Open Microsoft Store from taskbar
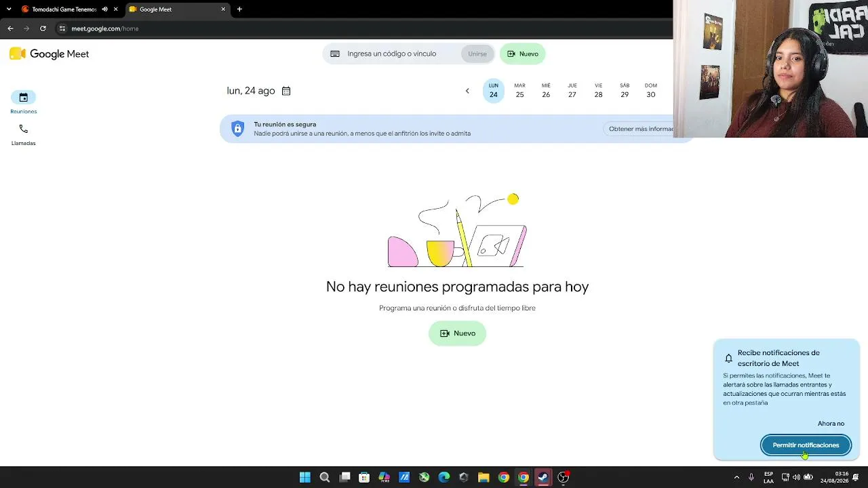Image resolution: width=868 pixels, height=488 pixels. [364, 477]
